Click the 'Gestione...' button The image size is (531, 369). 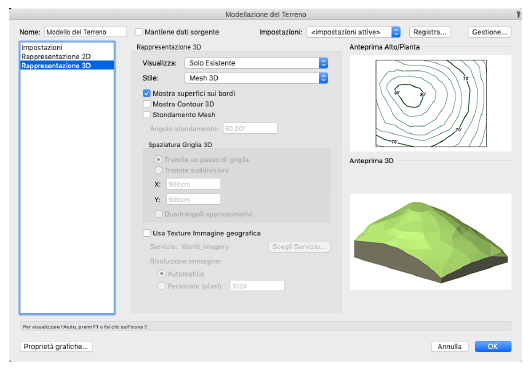point(489,32)
